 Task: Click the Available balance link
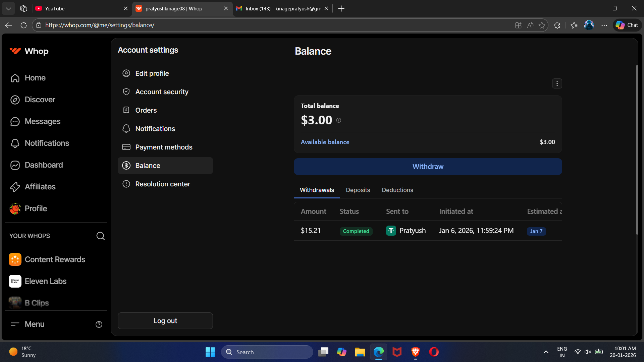[x=325, y=142]
